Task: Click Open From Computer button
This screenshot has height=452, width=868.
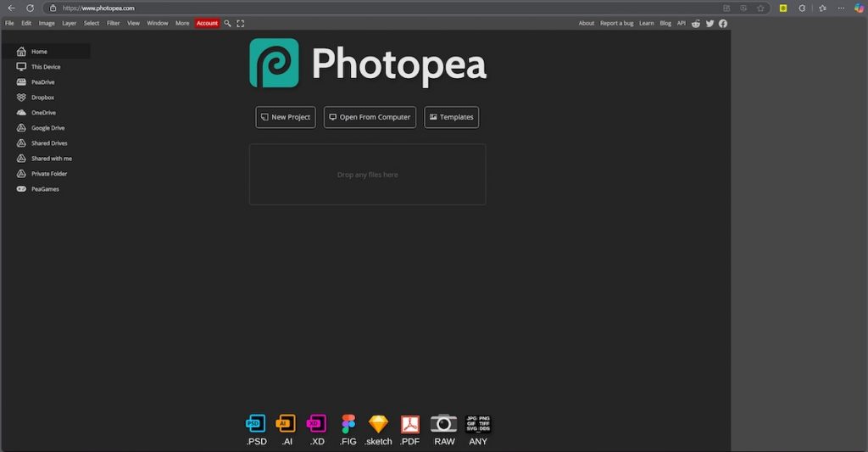Action: (370, 117)
